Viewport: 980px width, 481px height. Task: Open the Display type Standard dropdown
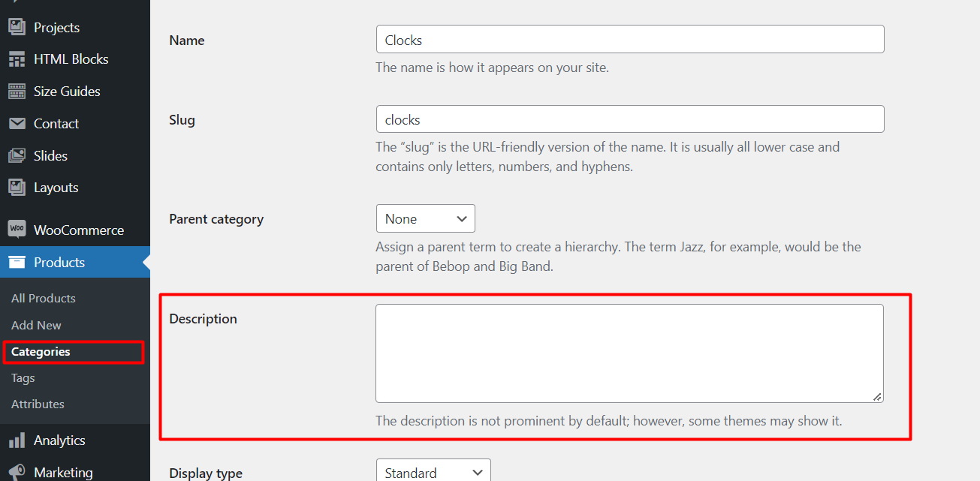pyautogui.click(x=433, y=472)
